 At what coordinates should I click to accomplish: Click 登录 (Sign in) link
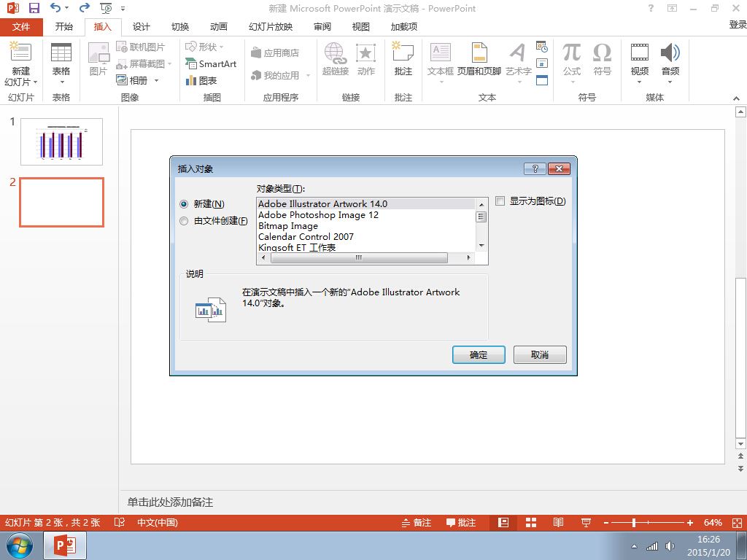pos(738,24)
